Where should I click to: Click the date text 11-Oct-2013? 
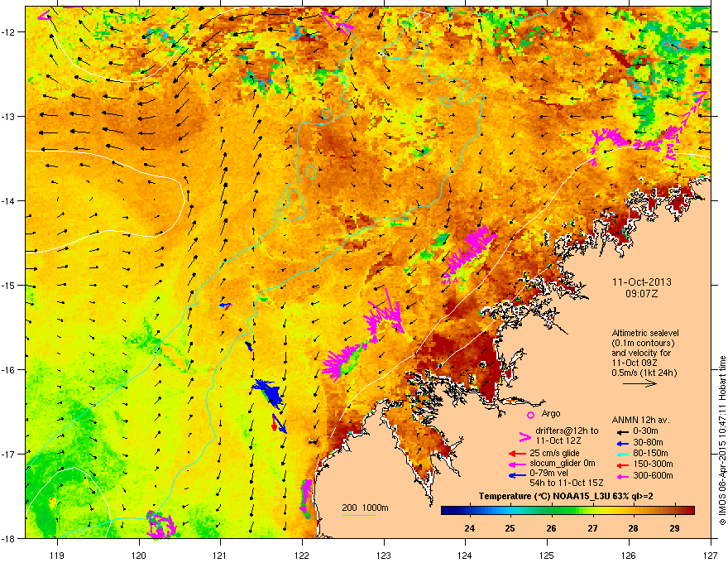(x=642, y=282)
